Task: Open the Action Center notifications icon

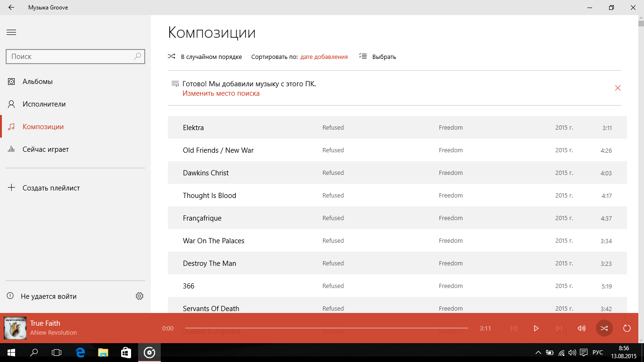Action: pos(584,353)
